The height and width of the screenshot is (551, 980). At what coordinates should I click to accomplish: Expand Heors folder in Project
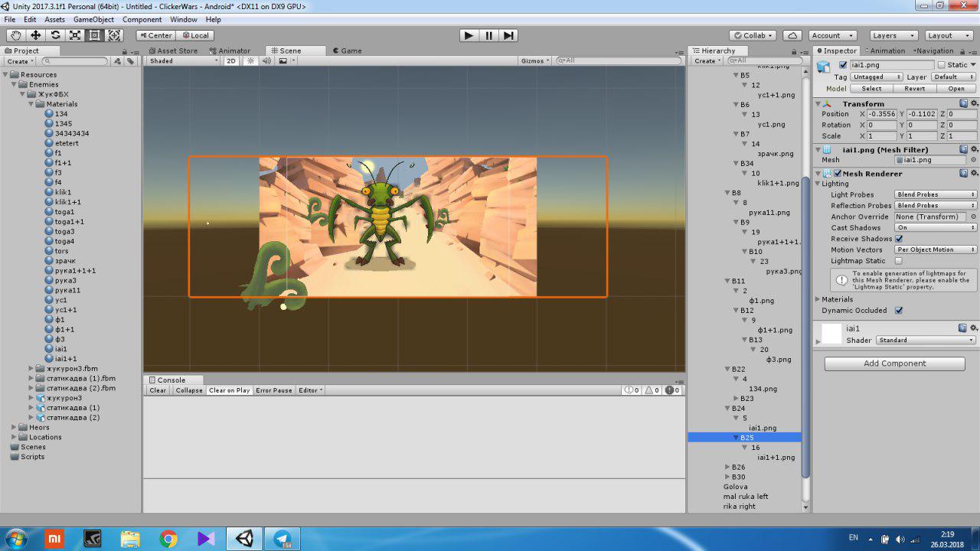tap(14, 427)
